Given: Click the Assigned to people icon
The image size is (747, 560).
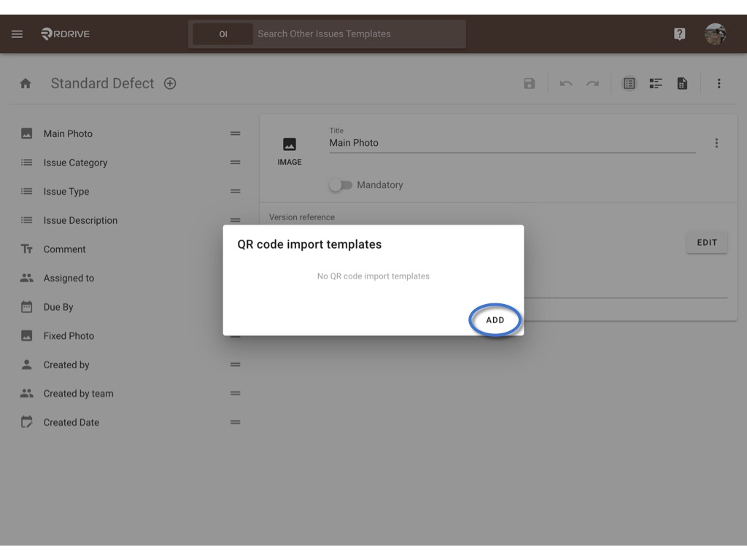Looking at the screenshot, I should pos(27,278).
